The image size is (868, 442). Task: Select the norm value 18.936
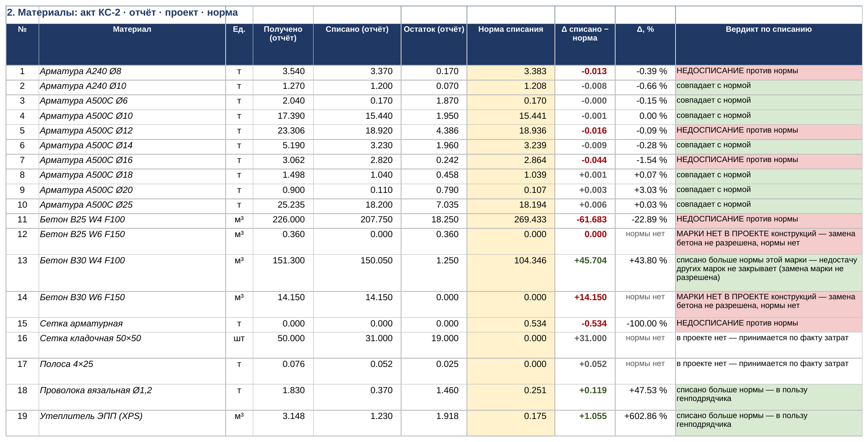(x=511, y=132)
